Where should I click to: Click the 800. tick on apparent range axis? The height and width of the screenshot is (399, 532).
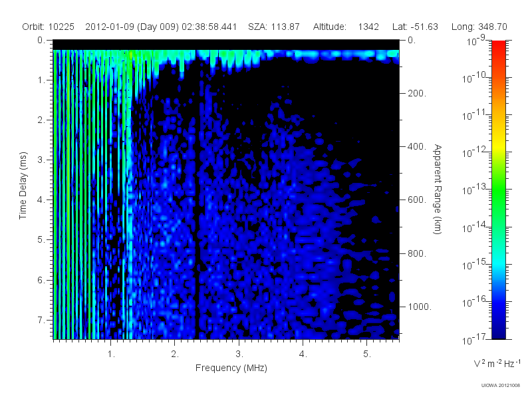click(417, 253)
